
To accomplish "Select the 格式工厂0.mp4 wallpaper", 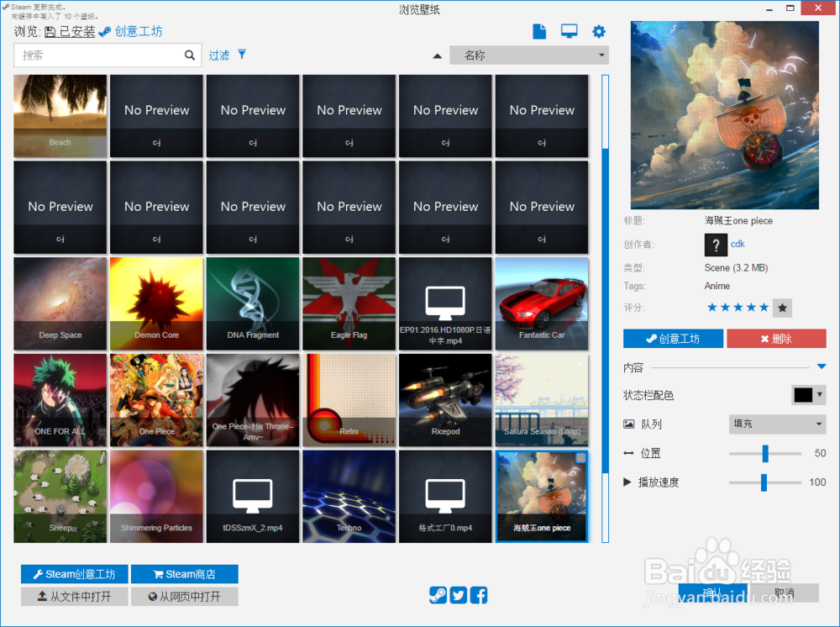I will [x=445, y=496].
